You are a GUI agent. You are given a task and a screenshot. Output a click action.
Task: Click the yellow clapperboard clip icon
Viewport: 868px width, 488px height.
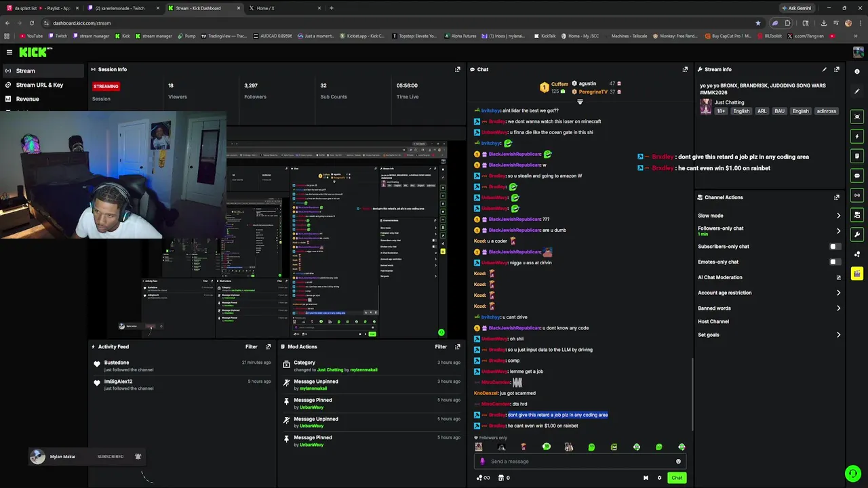pyautogui.click(x=857, y=274)
